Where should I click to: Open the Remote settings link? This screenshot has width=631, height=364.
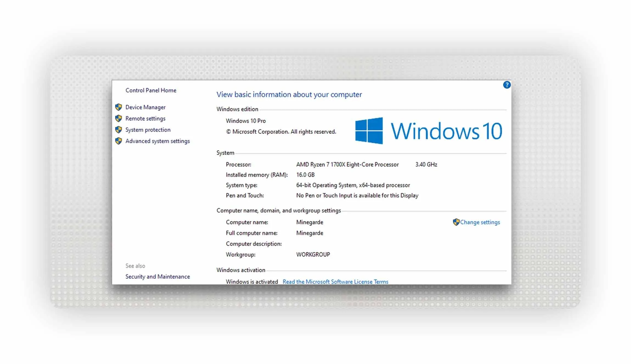click(145, 118)
